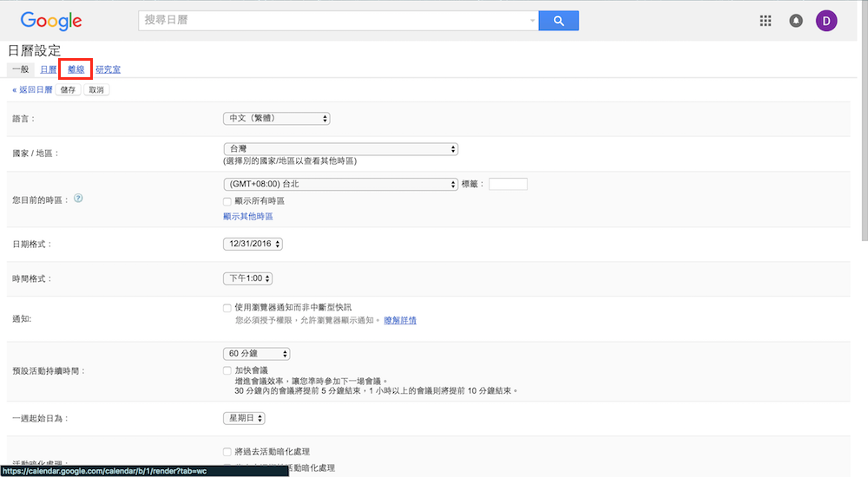This screenshot has width=868, height=477.
Task: Switch to the 研究室 tab
Action: coord(108,69)
